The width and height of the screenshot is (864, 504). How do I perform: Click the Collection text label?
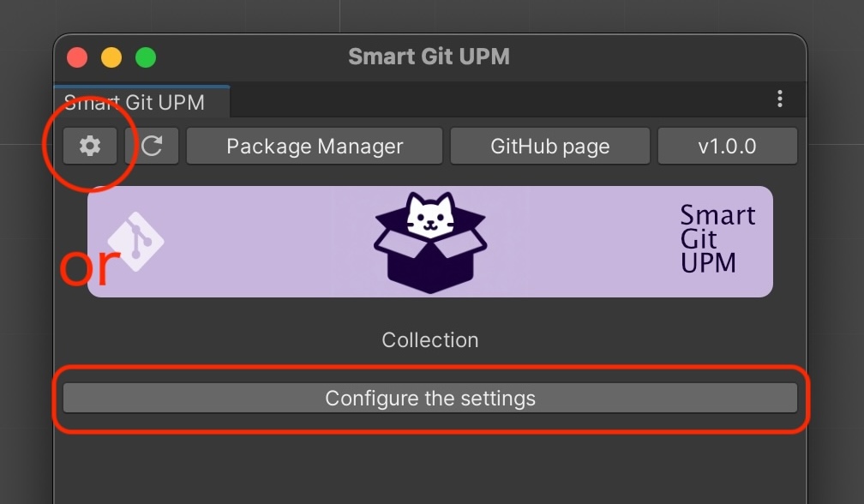pyautogui.click(x=429, y=339)
